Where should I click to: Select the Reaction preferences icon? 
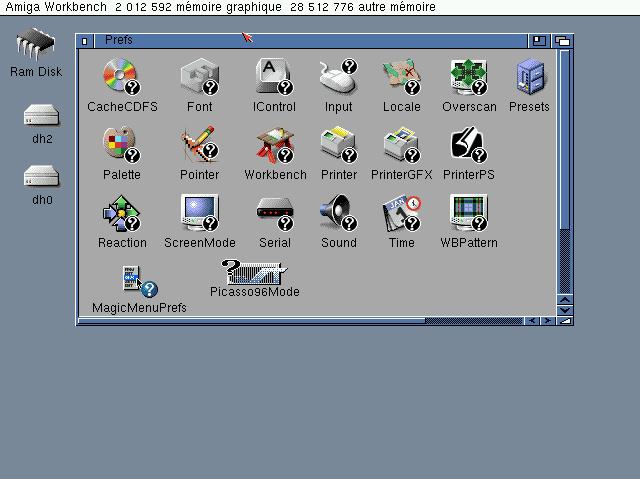tap(121, 213)
